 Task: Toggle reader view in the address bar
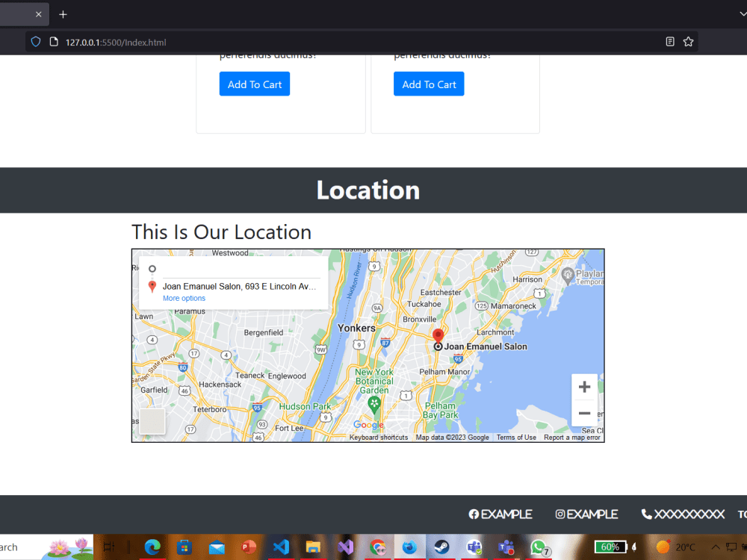669,42
